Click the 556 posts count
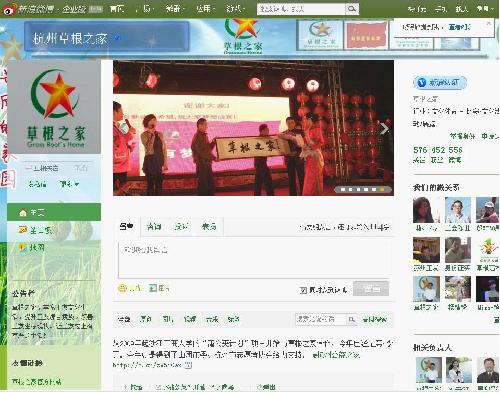Image resolution: width=500 pixels, height=393 pixels. pos(455,150)
